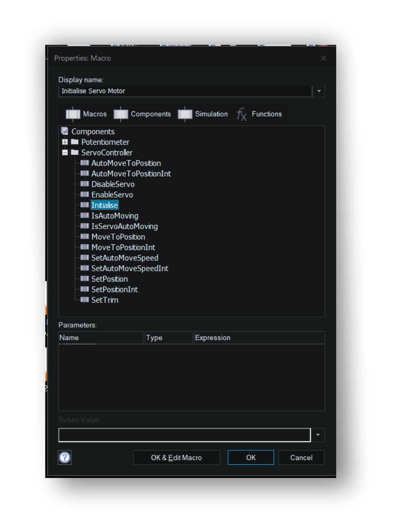Screen dimensions: 395x532
Task: Select the highlighted Initialise macro label
Action: (x=104, y=205)
